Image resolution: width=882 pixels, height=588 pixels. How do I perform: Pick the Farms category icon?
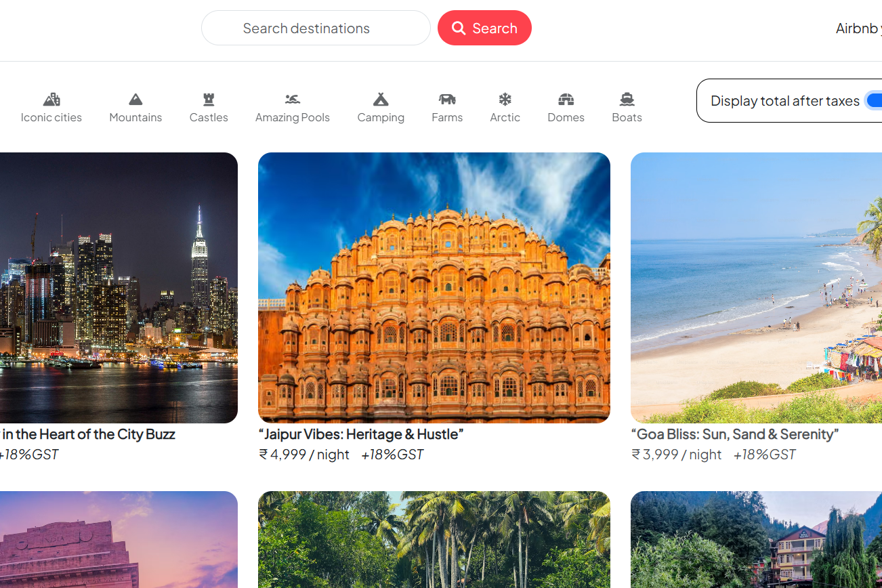pos(447,100)
